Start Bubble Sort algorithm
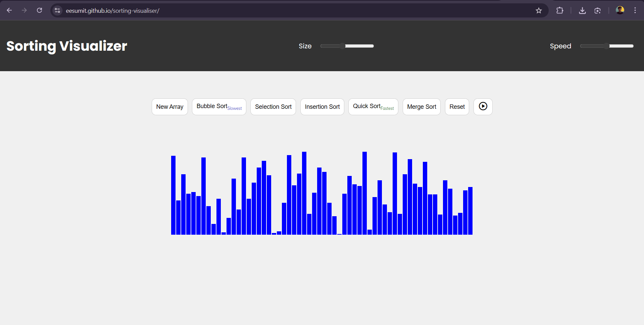Image resolution: width=644 pixels, height=325 pixels. pos(219,107)
